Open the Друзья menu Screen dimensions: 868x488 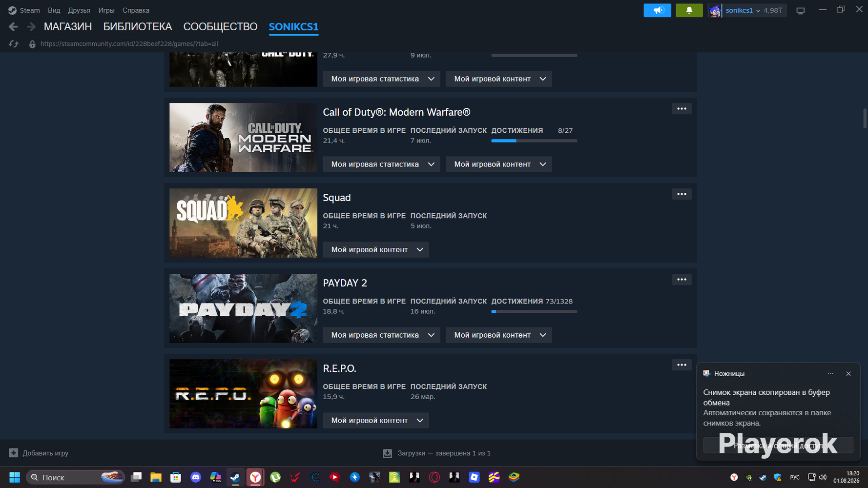pos(79,10)
